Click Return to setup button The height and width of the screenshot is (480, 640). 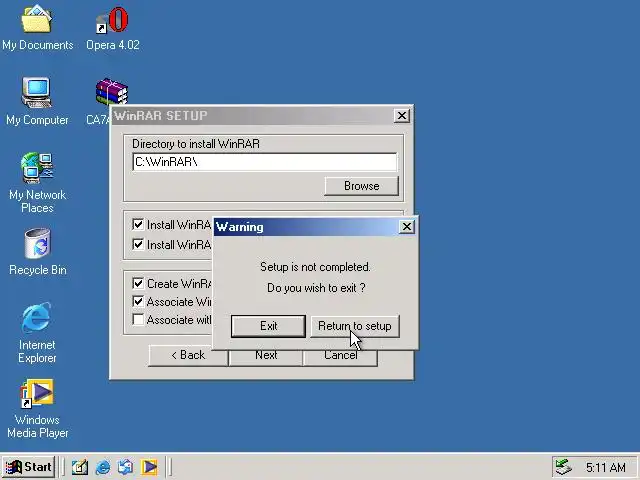click(x=355, y=326)
